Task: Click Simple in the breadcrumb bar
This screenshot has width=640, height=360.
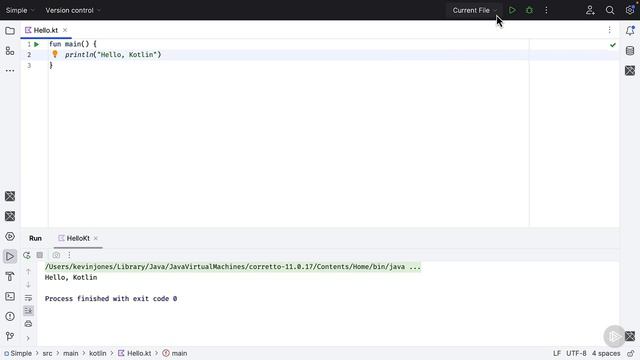Action: click(18, 353)
